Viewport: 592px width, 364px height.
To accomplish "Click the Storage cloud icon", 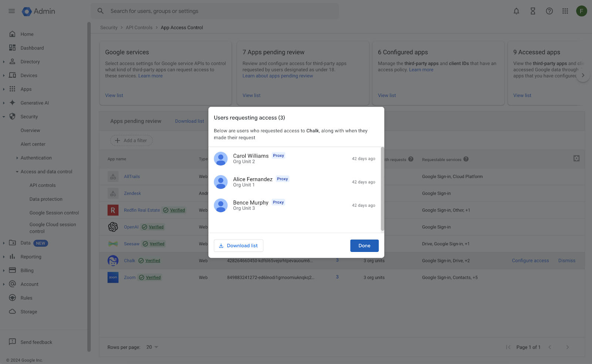I will tap(13, 311).
